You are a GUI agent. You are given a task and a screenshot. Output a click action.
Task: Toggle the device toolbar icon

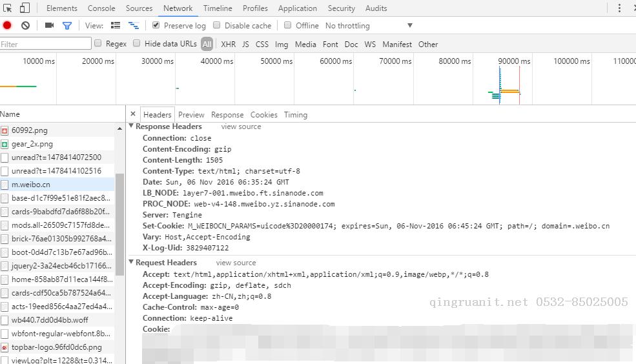(25, 8)
